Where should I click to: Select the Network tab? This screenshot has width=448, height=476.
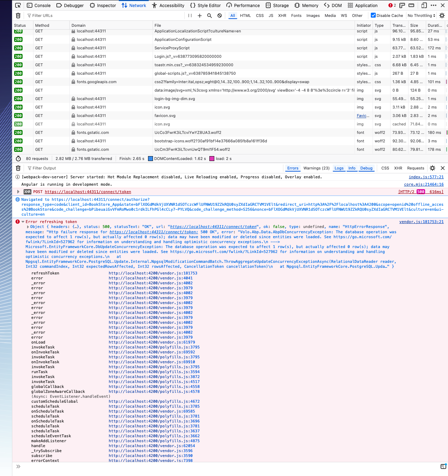[x=134, y=5]
